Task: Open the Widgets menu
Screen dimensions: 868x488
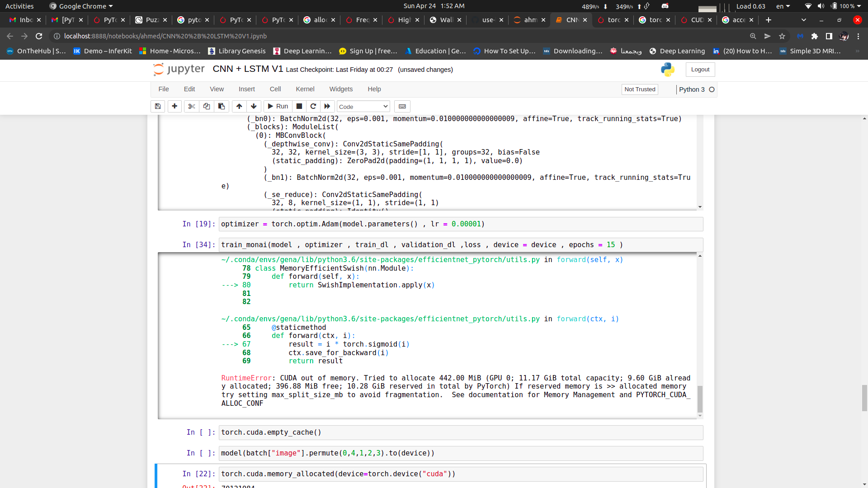Action: 341,89
